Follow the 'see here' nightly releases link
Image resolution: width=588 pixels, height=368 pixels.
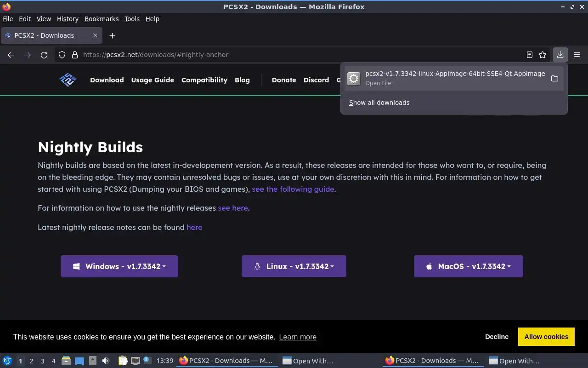233,208
